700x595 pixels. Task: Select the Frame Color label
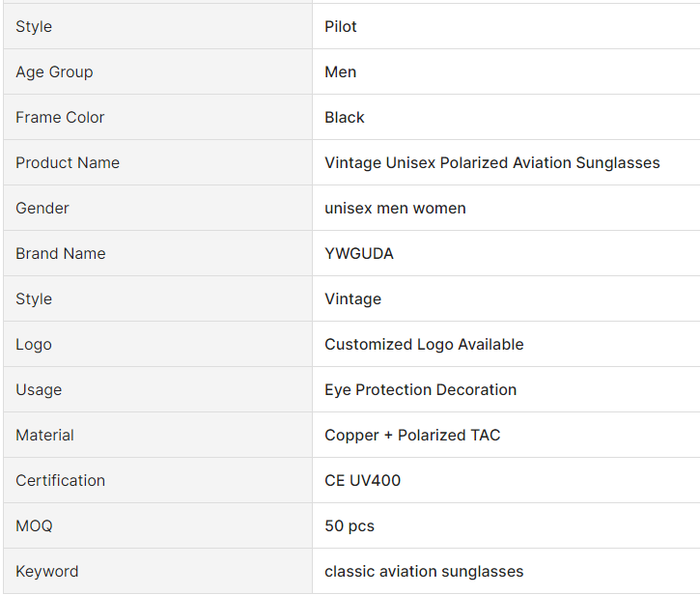pos(60,118)
